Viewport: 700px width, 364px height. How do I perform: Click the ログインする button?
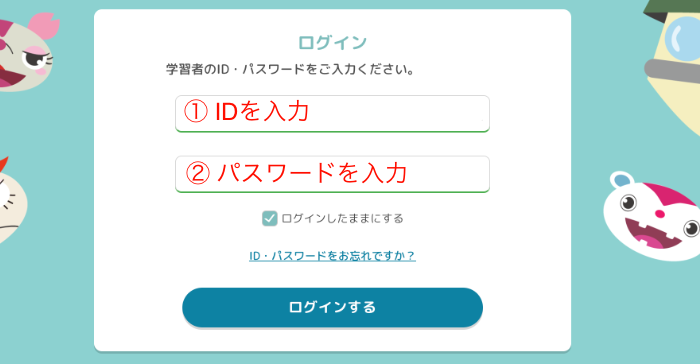pos(333,307)
